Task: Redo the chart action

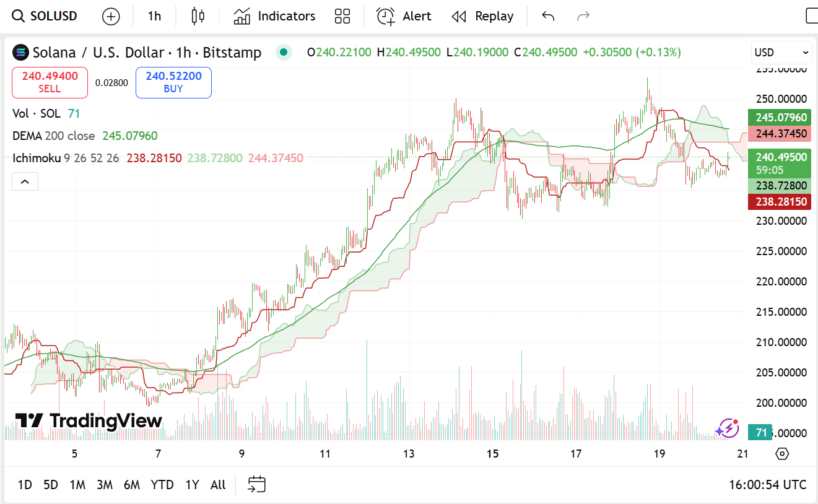Action: click(583, 16)
